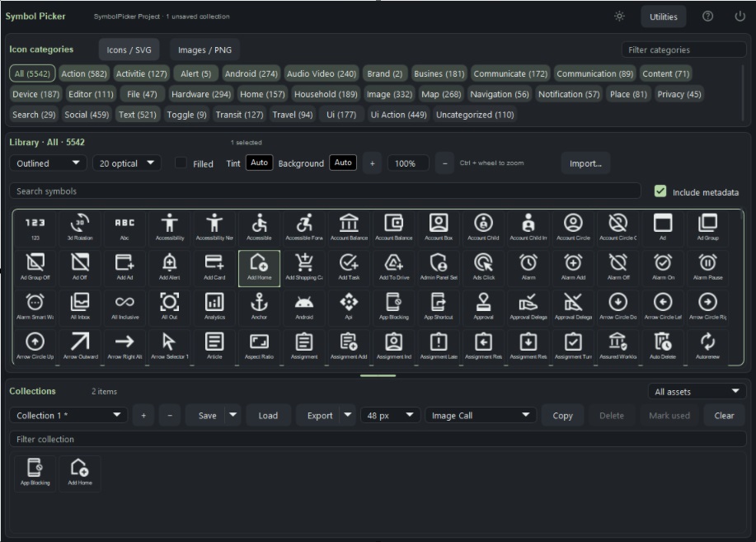
Task: Select the 3d Rotation symbol in the library
Action: pyautogui.click(x=80, y=228)
